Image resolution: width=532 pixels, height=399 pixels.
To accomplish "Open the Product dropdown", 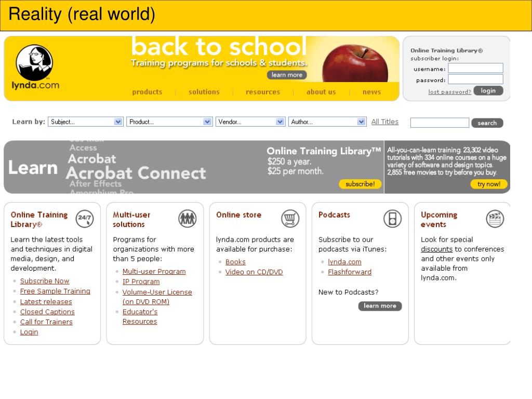I will (169, 122).
